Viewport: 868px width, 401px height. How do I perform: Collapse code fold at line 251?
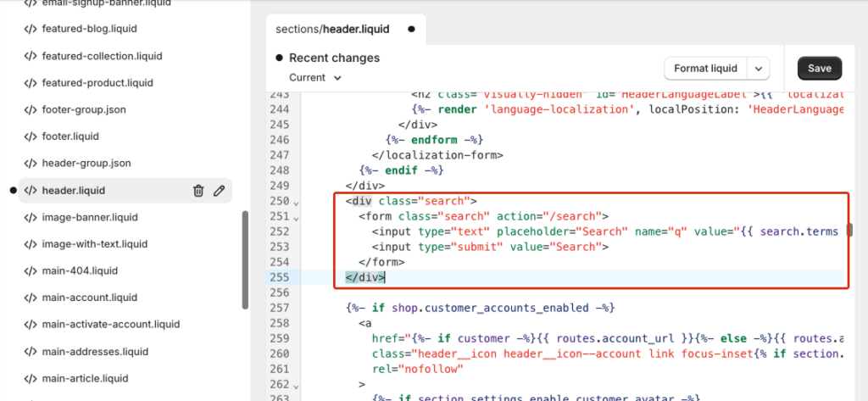click(x=296, y=218)
